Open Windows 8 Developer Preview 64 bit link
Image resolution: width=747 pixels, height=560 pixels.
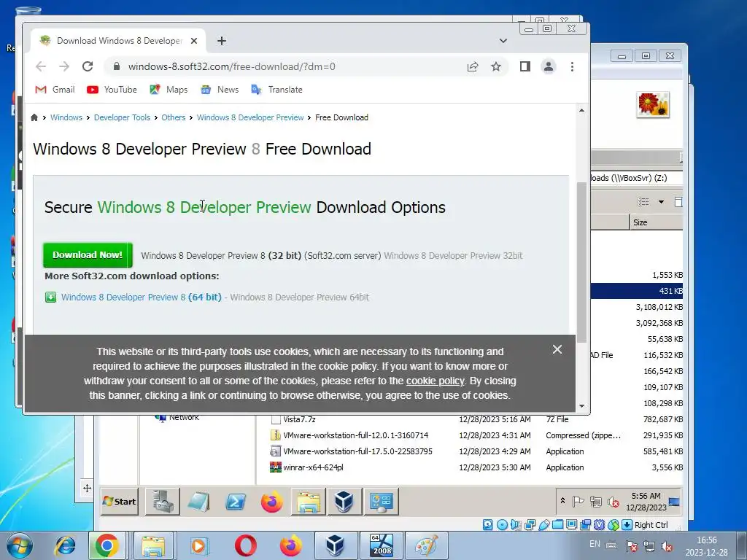click(142, 297)
